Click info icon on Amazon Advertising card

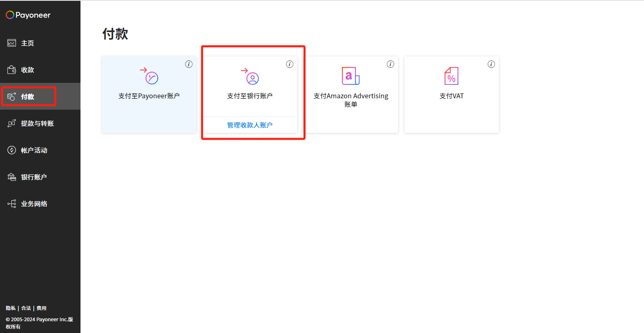click(x=390, y=64)
